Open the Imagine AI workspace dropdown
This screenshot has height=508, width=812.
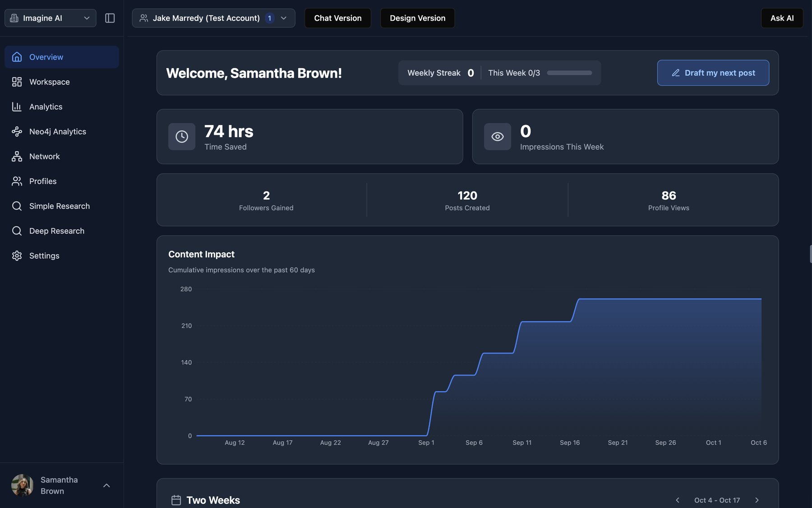pyautogui.click(x=51, y=18)
